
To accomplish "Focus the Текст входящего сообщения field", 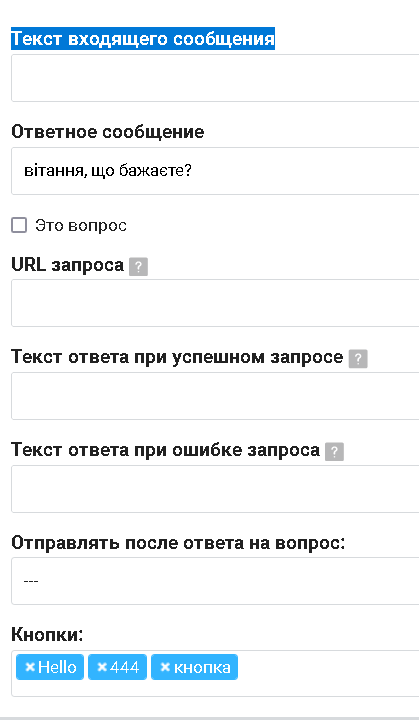I will click(215, 78).
